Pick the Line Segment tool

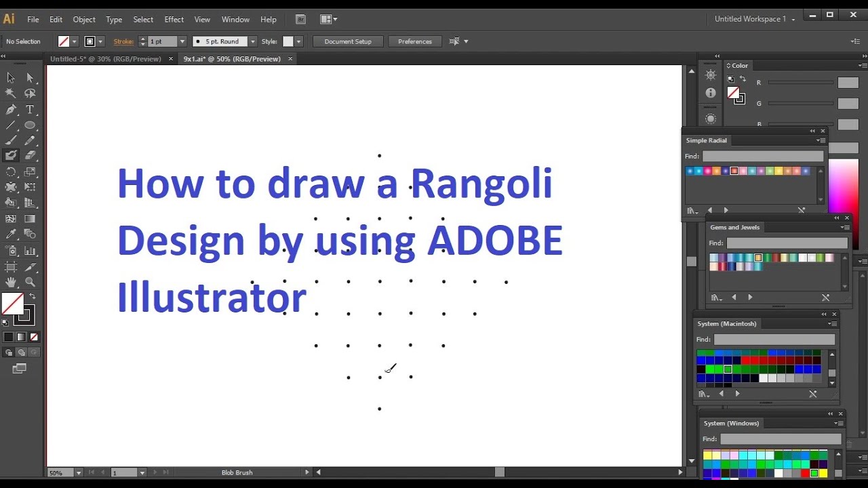pyautogui.click(x=11, y=125)
